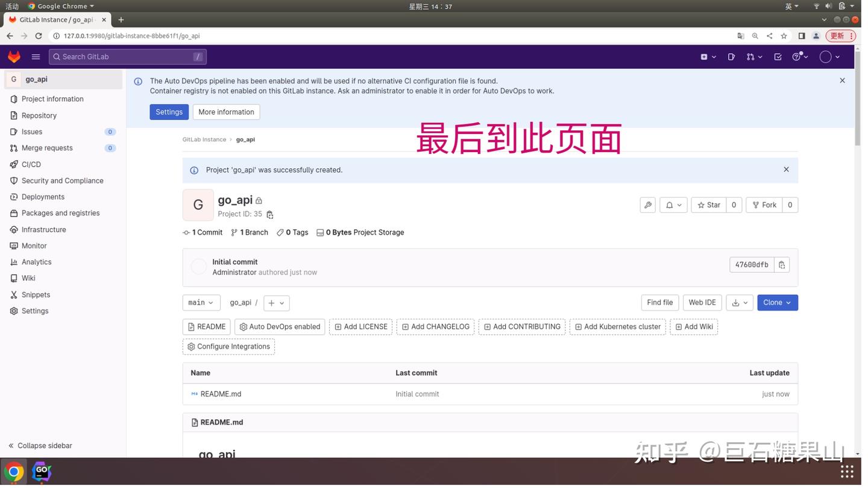Expand the merge requests dropdown in top bar
This screenshot has height=488, width=868.
754,57
